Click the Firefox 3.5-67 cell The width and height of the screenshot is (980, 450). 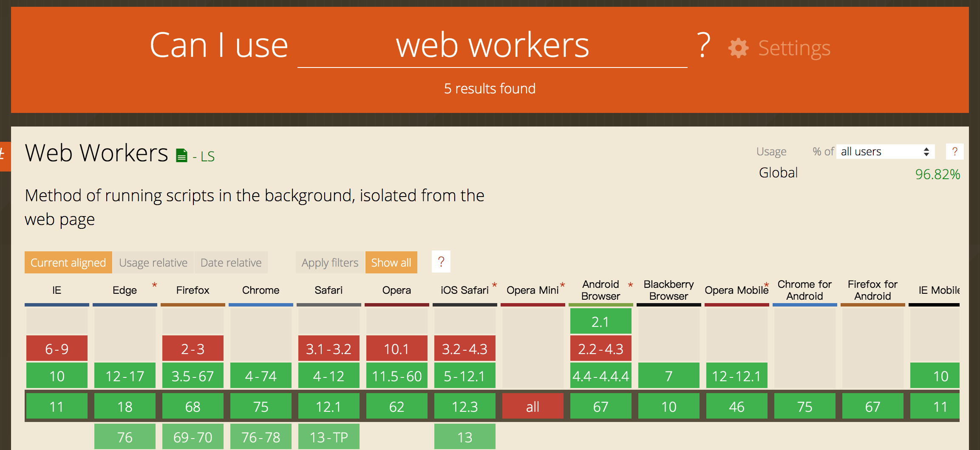(193, 375)
